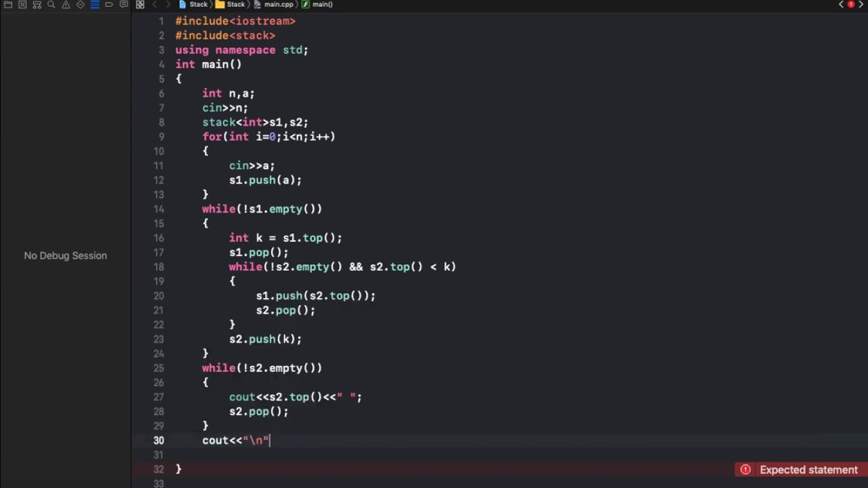Open the Test navigator diamond icon
Screen dimensions: 868x488
tap(80, 5)
